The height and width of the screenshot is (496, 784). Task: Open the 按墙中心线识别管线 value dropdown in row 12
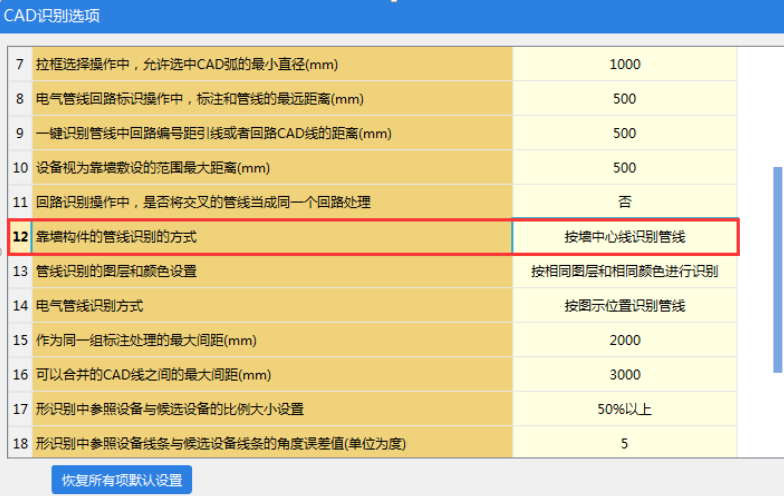click(x=624, y=237)
